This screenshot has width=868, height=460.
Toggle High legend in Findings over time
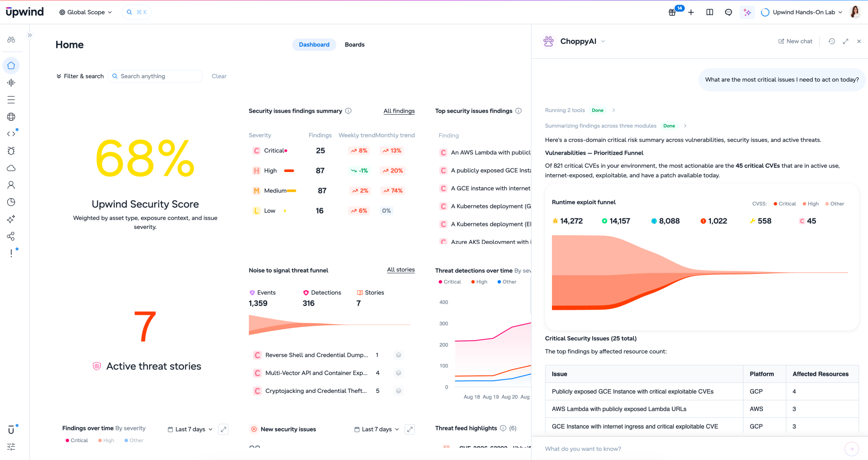(x=106, y=440)
